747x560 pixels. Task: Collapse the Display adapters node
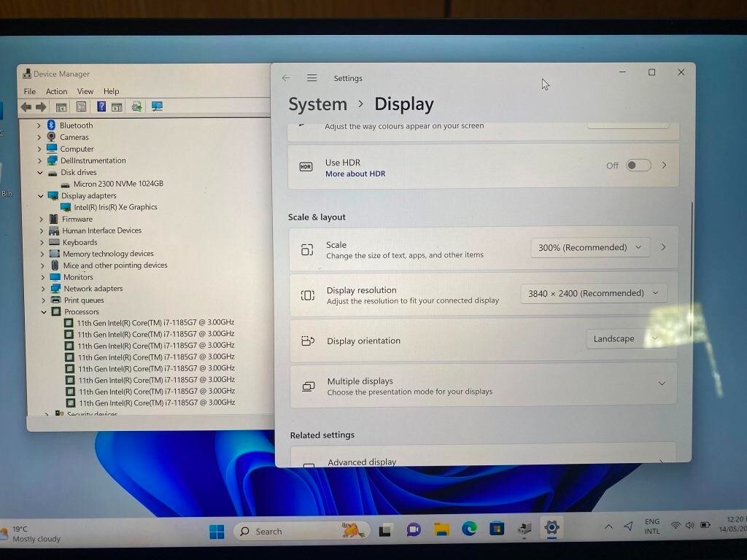[x=41, y=196]
